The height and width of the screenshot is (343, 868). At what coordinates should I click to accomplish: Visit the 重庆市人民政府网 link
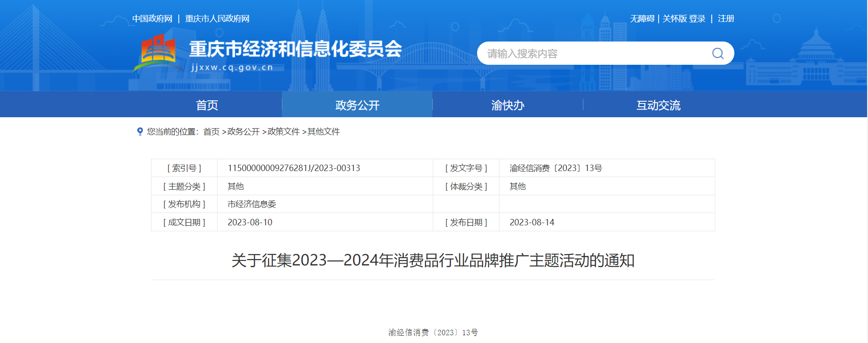tap(217, 19)
